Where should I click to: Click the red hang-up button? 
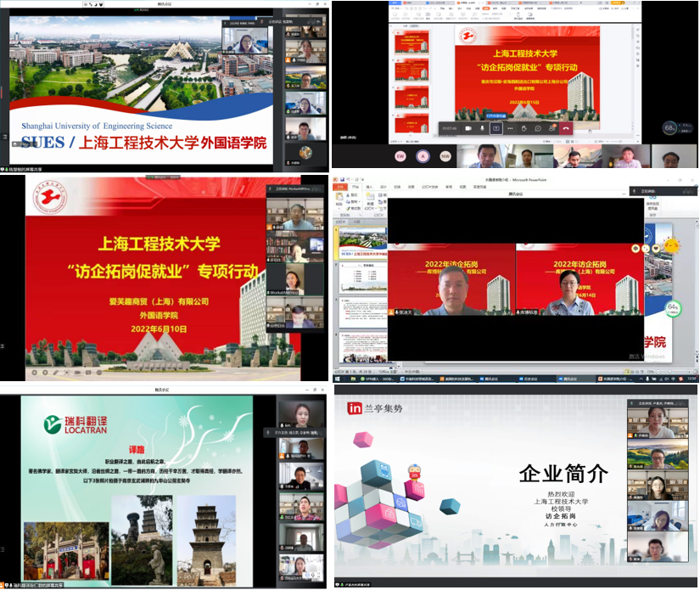[566, 128]
